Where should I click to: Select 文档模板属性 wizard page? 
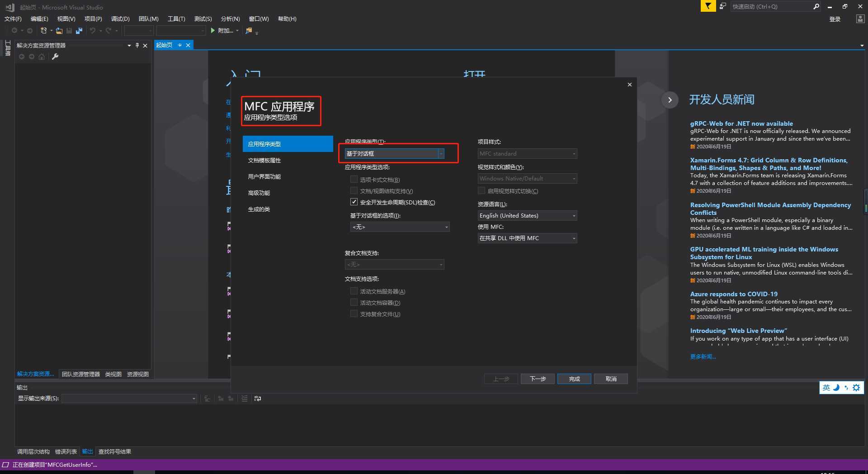coord(288,161)
